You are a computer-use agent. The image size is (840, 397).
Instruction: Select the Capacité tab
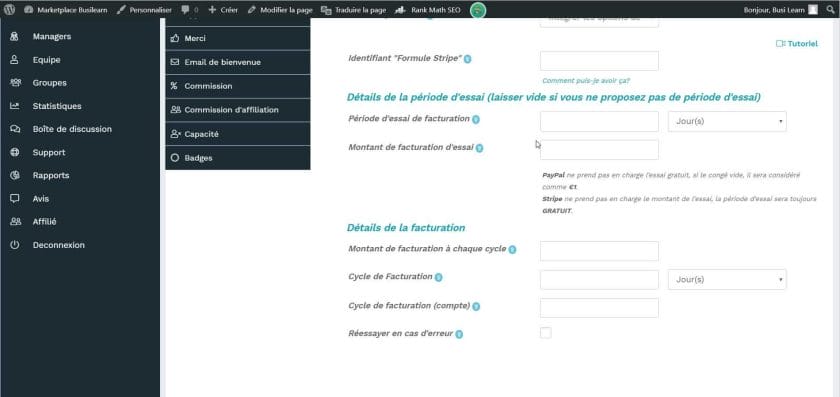click(x=238, y=134)
